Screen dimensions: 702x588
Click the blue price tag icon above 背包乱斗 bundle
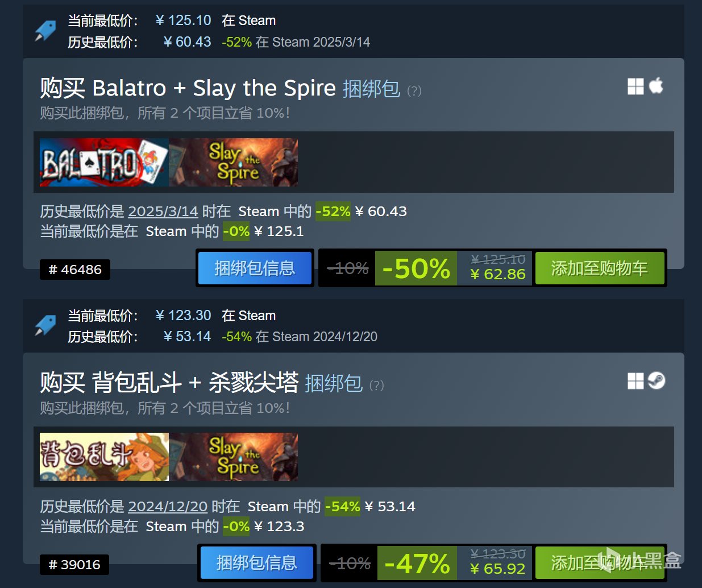pos(45,325)
